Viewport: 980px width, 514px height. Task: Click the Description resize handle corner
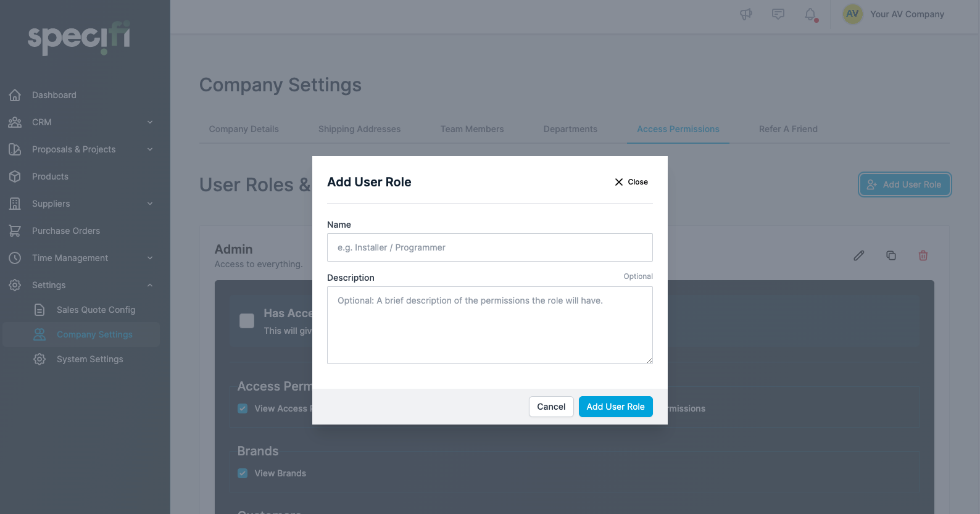pos(649,360)
